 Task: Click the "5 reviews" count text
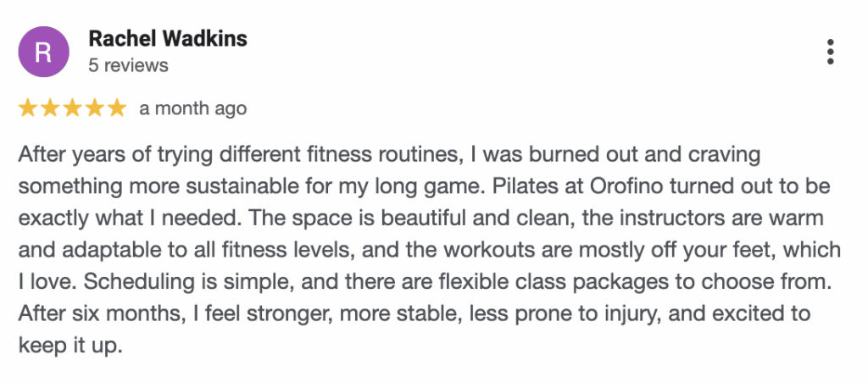click(128, 65)
